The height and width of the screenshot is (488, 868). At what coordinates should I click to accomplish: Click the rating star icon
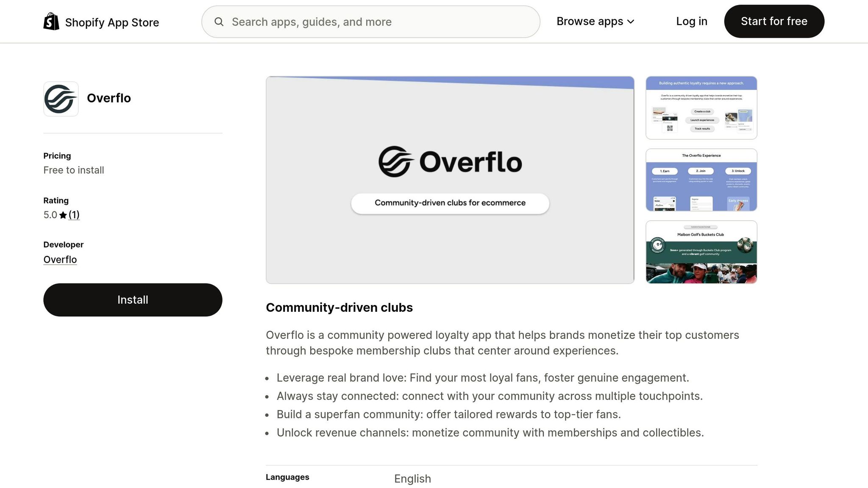[x=63, y=215]
